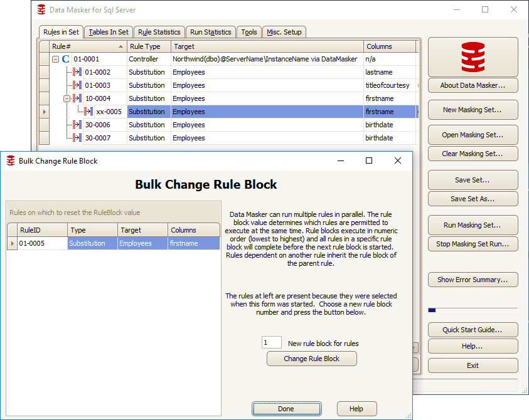Click the substitution icon for rule 01-0003

77,85
